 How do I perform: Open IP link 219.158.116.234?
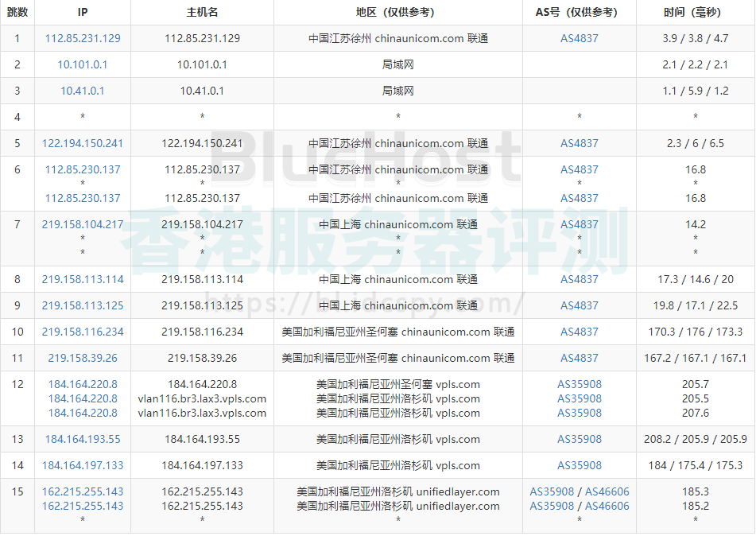click(x=83, y=332)
